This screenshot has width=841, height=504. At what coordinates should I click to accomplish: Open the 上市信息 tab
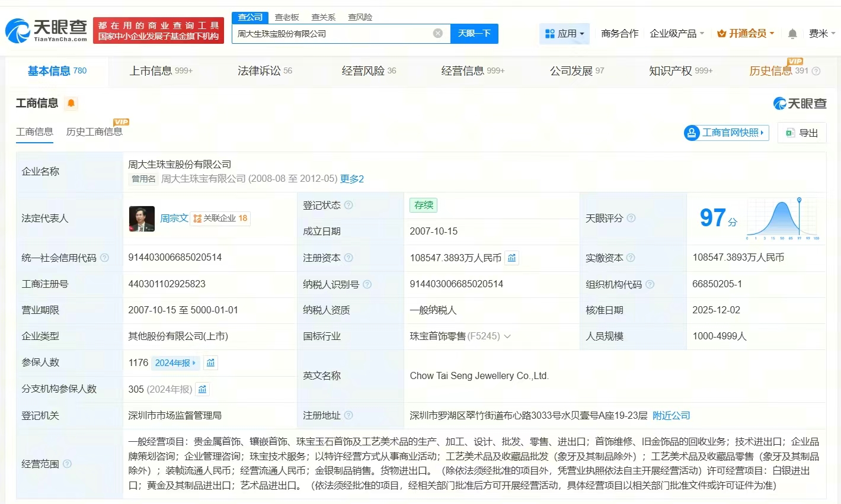tap(161, 71)
